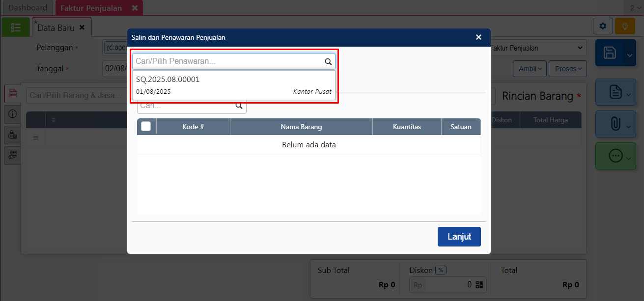Image resolution: width=644 pixels, height=301 pixels.
Task: Click the magnifier in Cari/Pilih Penawaran field
Action: pos(328,62)
